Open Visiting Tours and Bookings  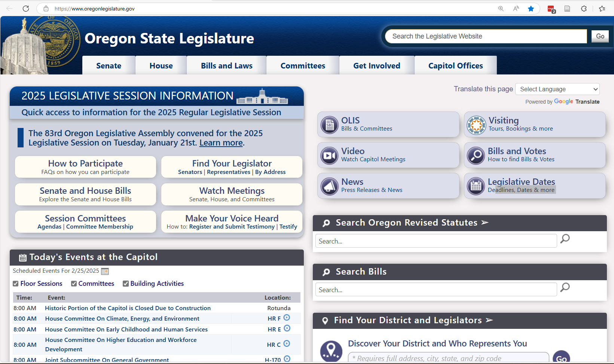coord(534,124)
